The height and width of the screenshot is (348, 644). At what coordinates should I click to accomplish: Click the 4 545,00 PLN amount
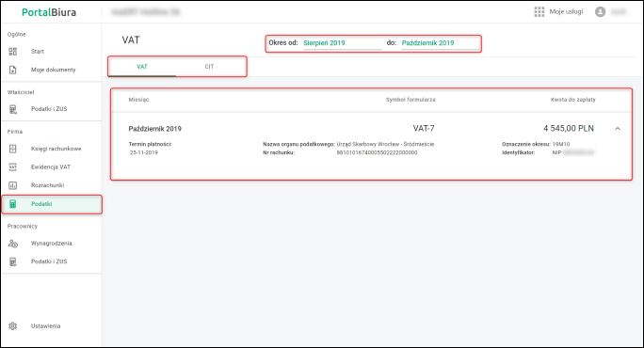[569, 129]
